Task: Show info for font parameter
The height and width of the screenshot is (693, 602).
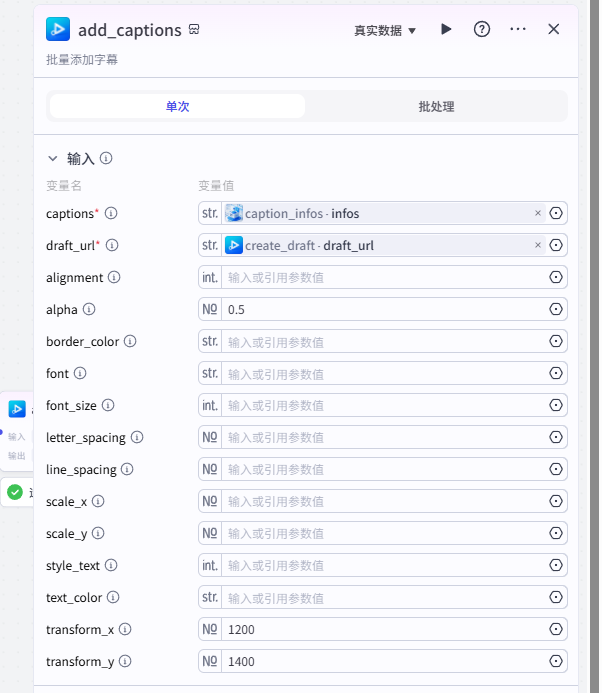Action: point(80,373)
